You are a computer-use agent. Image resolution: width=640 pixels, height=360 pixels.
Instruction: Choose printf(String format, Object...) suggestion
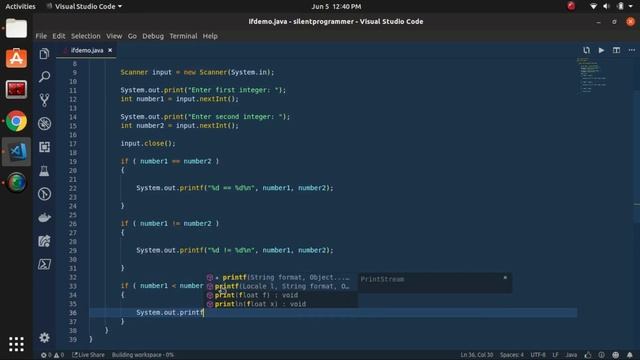281,278
